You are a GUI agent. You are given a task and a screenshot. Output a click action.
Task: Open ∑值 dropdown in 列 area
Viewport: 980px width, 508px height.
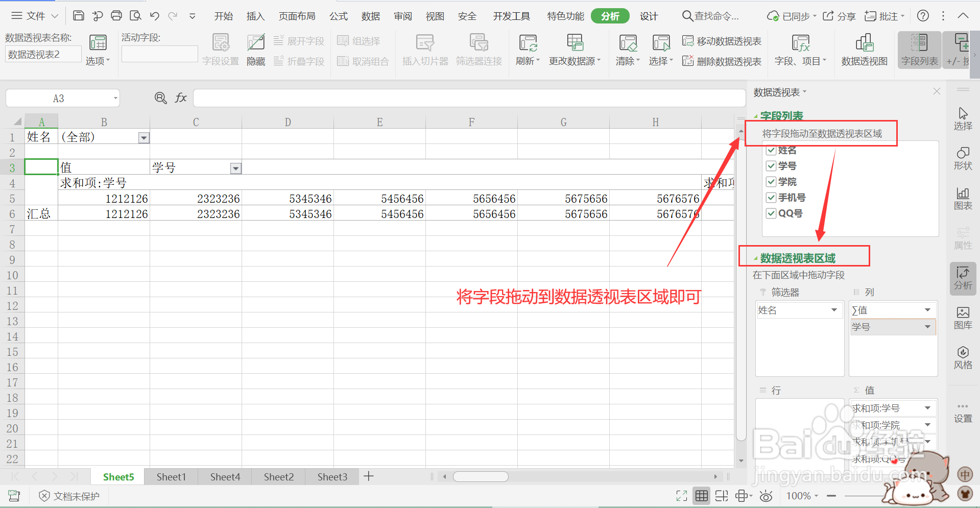(x=928, y=310)
